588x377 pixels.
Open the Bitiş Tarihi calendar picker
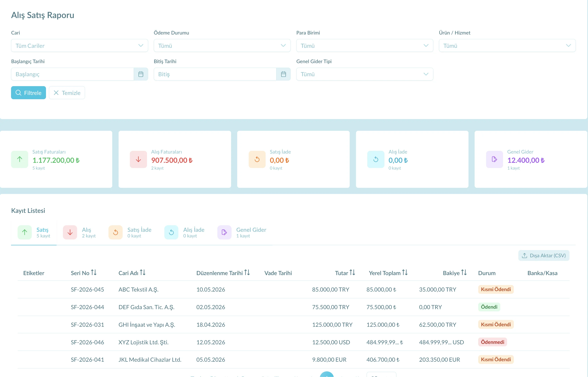(283, 74)
